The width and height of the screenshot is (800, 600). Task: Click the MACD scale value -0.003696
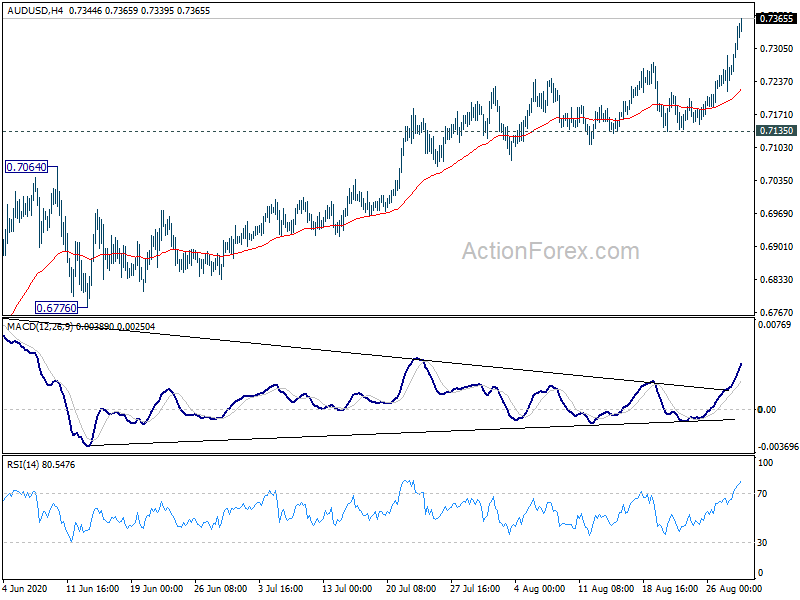pyautogui.click(x=778, y=447)
